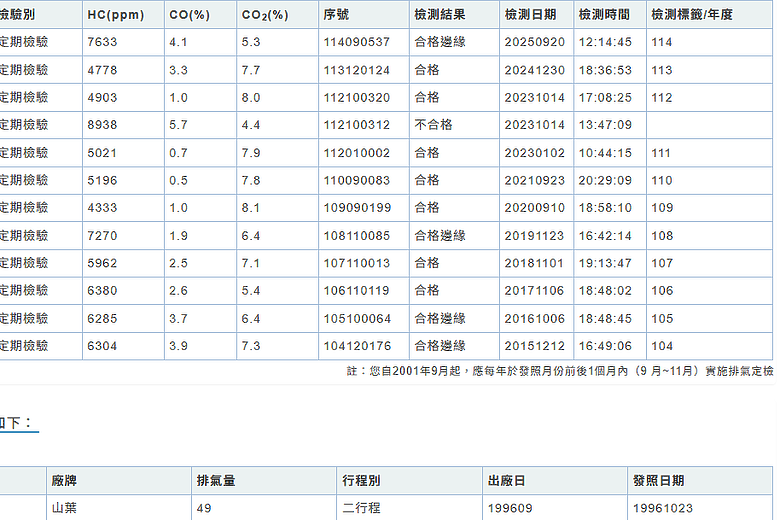Image resolution: width=780 pixels, height=520 pixels.
Task: Select detection time 19:13:47
Action: 605,263
